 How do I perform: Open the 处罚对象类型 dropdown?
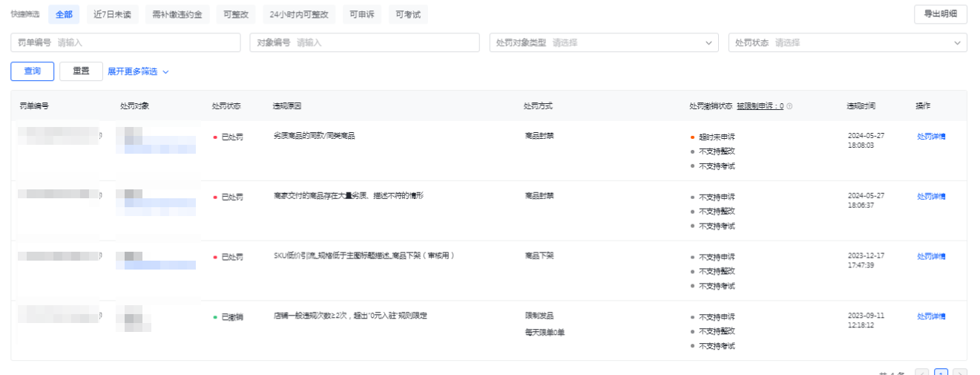[x=603, y=43]
